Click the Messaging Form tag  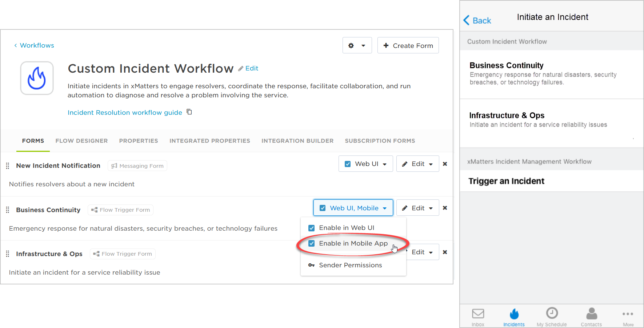pos(137,166)
